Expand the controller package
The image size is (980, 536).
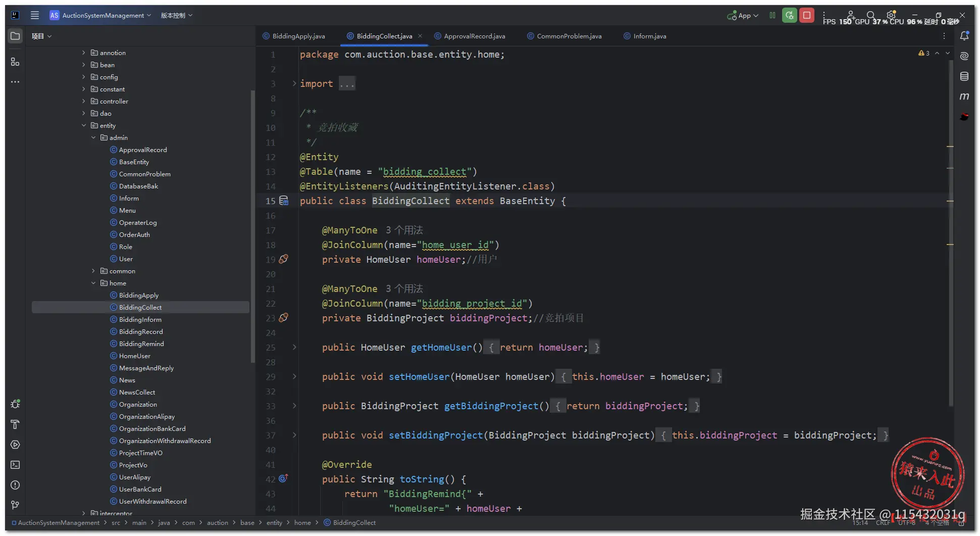point(84,101)
